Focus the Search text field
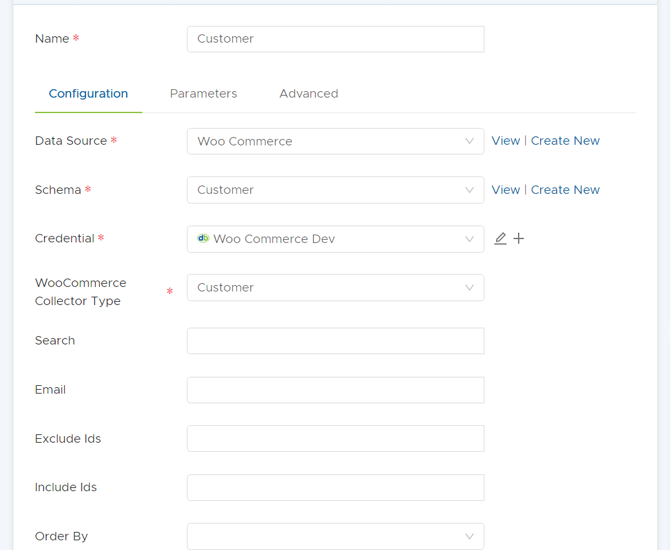The width and height of the screenshot is (670, 550). click(335, 341)
